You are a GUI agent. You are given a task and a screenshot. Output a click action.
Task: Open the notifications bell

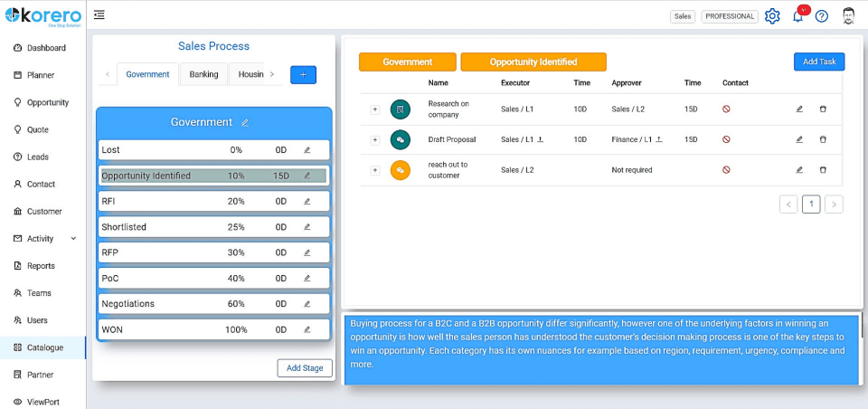[797, 16]
